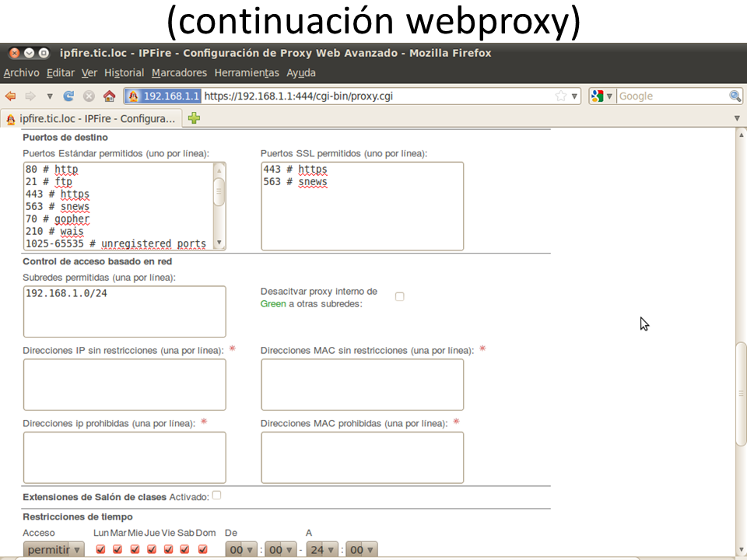
Task: Click the stop loading icon
Action: coord(89,96)
